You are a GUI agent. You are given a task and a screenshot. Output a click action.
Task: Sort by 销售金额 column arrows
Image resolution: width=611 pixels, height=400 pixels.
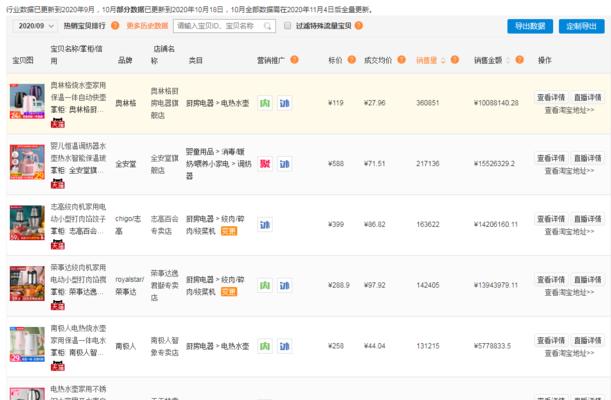[x=508, y=60]
